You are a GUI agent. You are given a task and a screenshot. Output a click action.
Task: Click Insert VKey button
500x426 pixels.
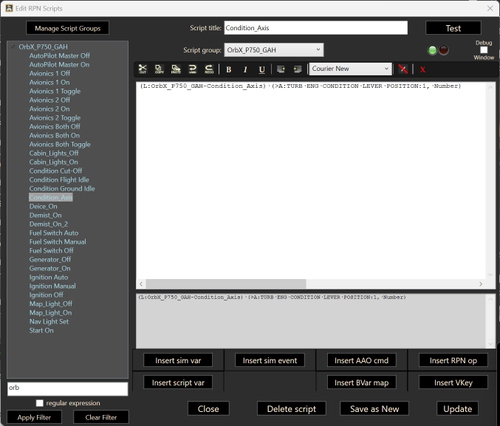[453, 382]
